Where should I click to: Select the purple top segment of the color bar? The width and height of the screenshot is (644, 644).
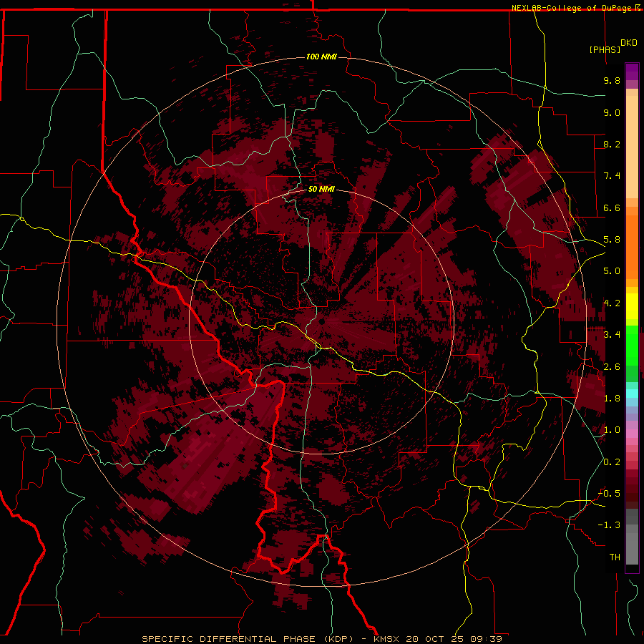[x=632, y=72]
